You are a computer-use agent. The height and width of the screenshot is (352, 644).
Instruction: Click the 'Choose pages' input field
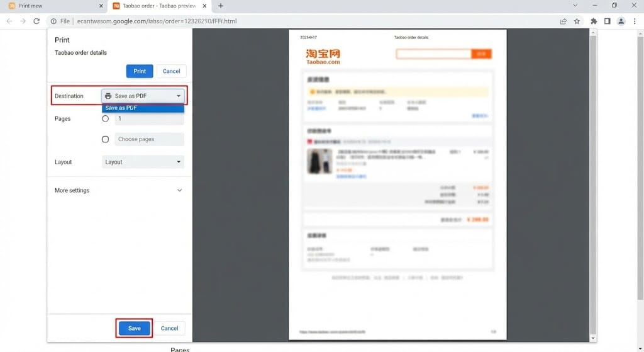click(150, 139)
